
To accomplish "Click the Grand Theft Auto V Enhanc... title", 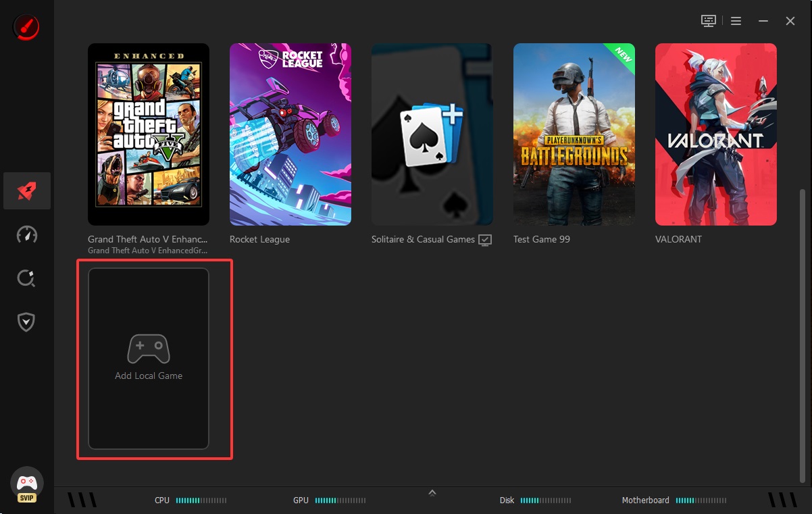I will pyautogui.click(x=148, y=239).
